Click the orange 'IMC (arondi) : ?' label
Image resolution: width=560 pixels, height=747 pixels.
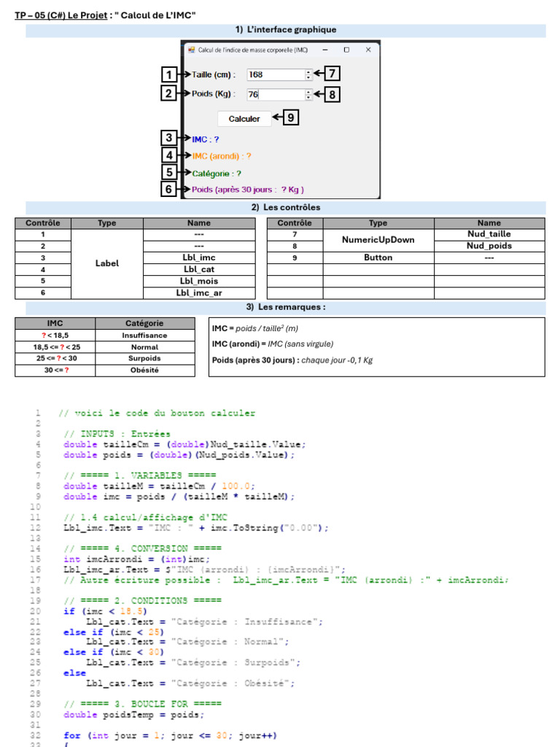[222, 156]
